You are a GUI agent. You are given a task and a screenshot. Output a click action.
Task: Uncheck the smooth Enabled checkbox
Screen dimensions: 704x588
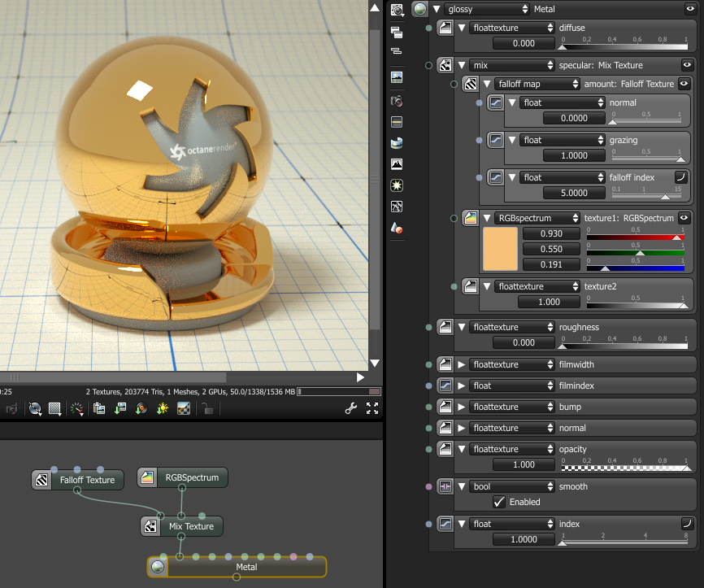[x=499, y=502]
